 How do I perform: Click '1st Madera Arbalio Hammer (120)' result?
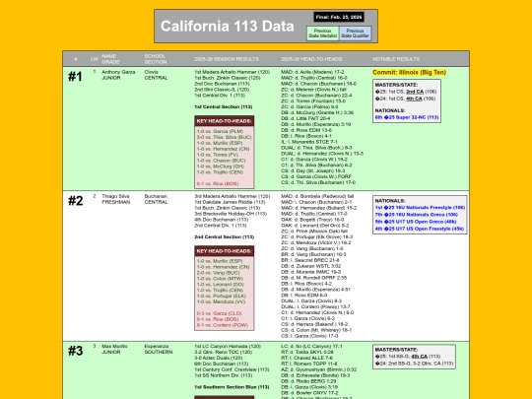[233, 72]
